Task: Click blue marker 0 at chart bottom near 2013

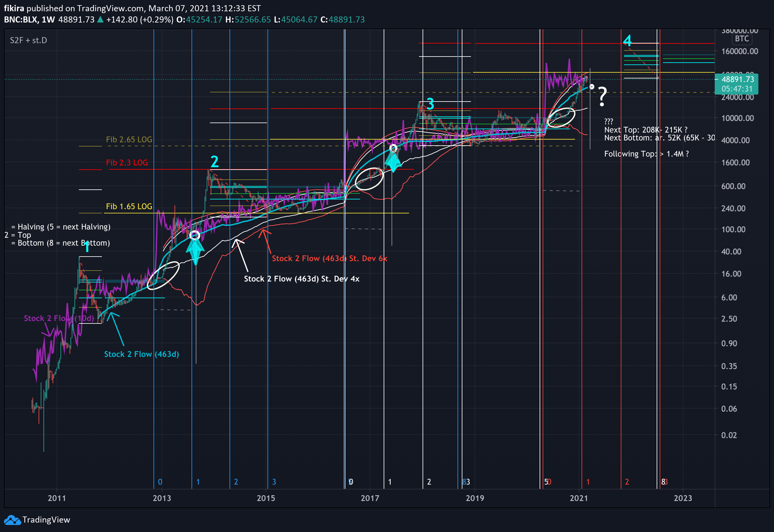Action: (x=160, y=482)
